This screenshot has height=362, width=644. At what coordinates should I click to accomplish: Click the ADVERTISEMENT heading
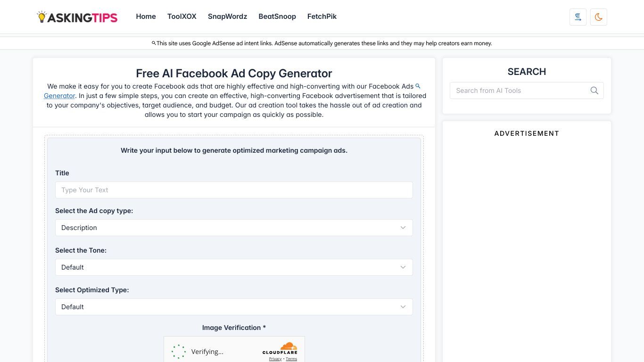click(527, 133)
